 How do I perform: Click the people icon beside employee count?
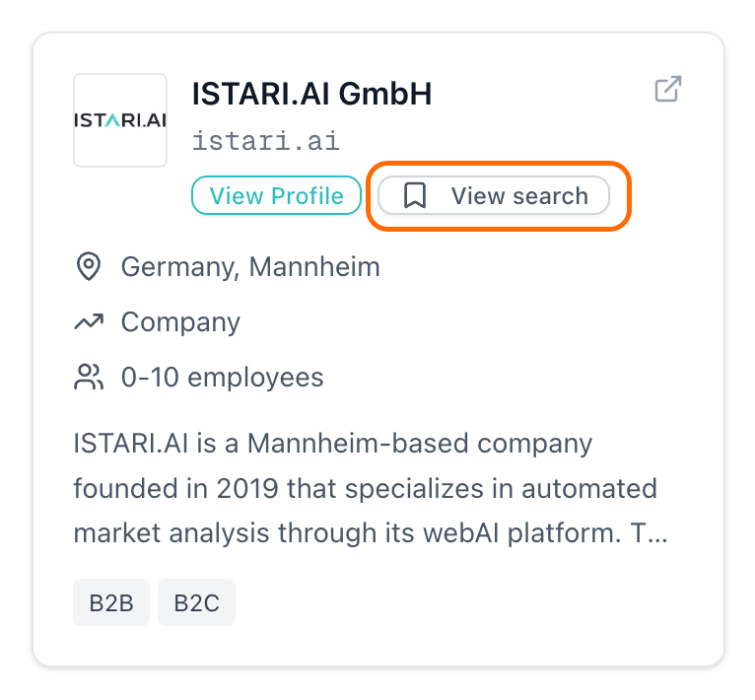pos(89,377)
